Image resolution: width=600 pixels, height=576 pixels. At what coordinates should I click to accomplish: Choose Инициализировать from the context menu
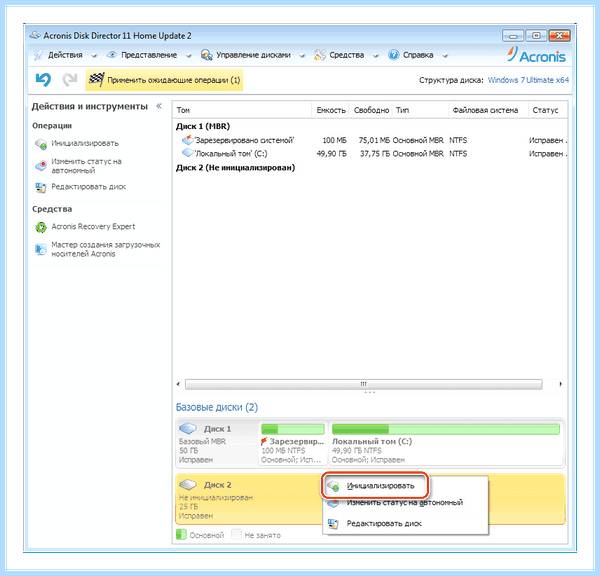(x=380, y=486)
